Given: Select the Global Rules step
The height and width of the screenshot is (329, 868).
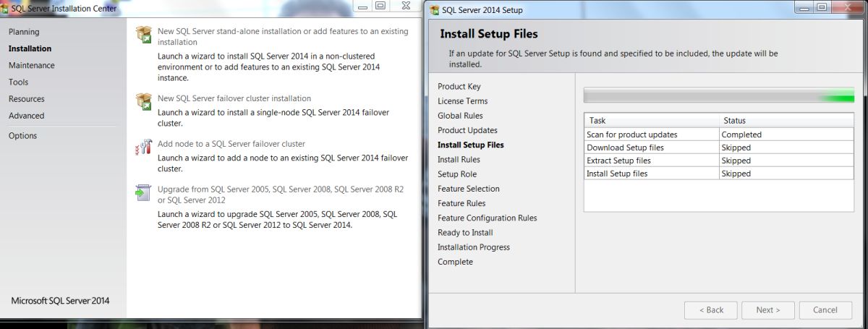Looking at the screenshot, I should (x=460, y=116).
